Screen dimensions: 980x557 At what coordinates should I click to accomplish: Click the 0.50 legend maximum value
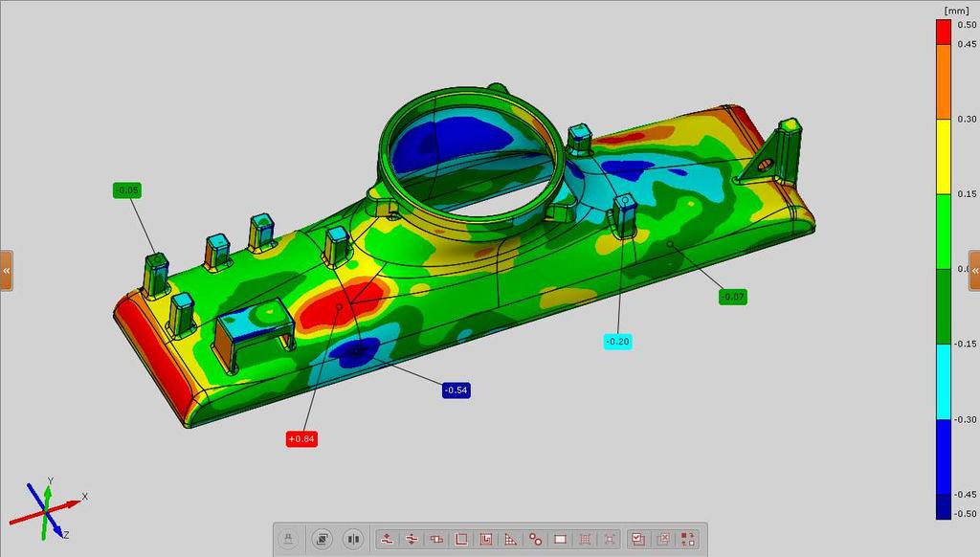pos(967,25)
